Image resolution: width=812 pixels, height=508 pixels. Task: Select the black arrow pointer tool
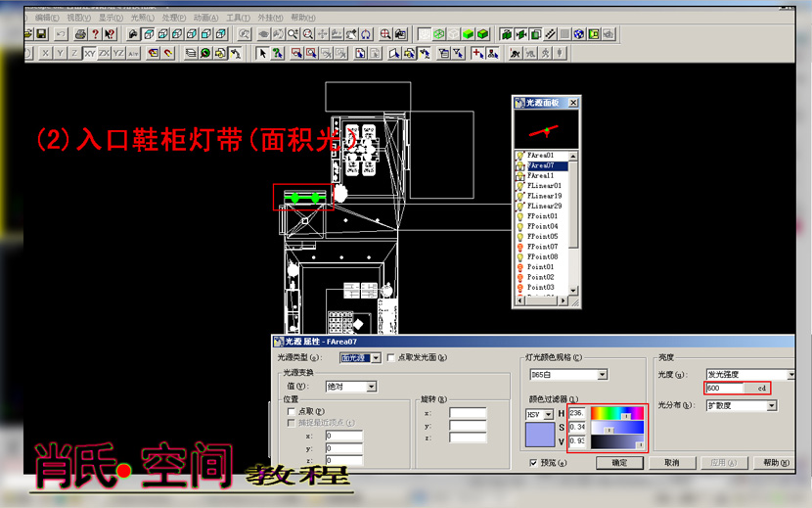[x=262, y=53]
